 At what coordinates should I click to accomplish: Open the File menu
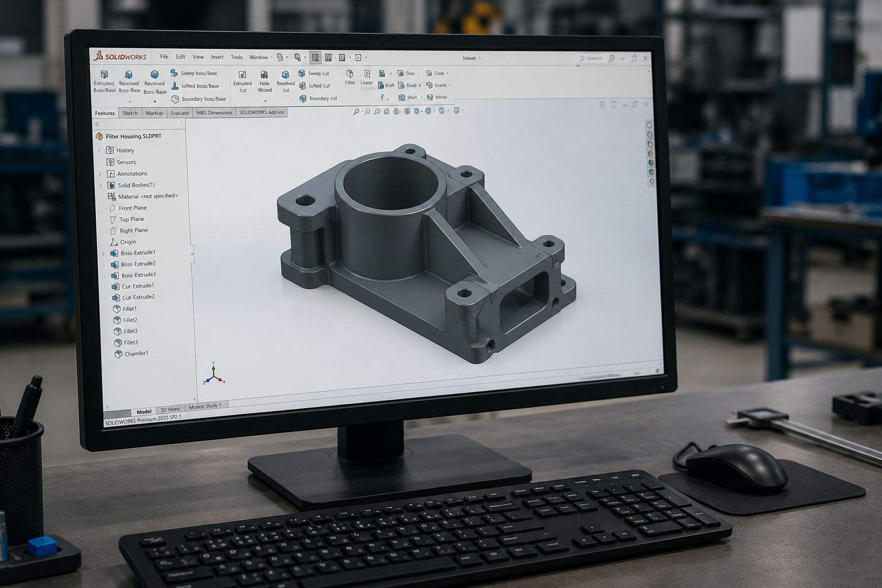pos(164,57)
